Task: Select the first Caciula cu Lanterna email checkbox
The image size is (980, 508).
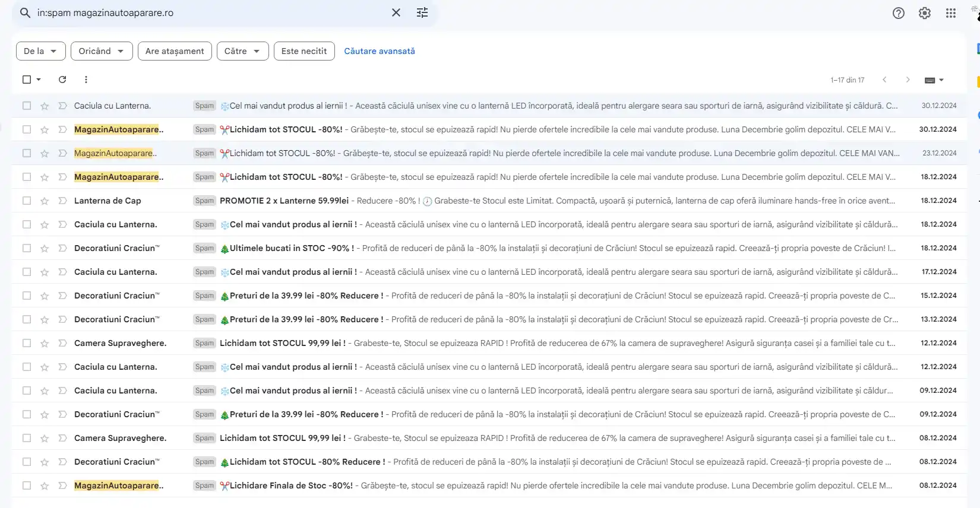Action: (x=27, y=106)
